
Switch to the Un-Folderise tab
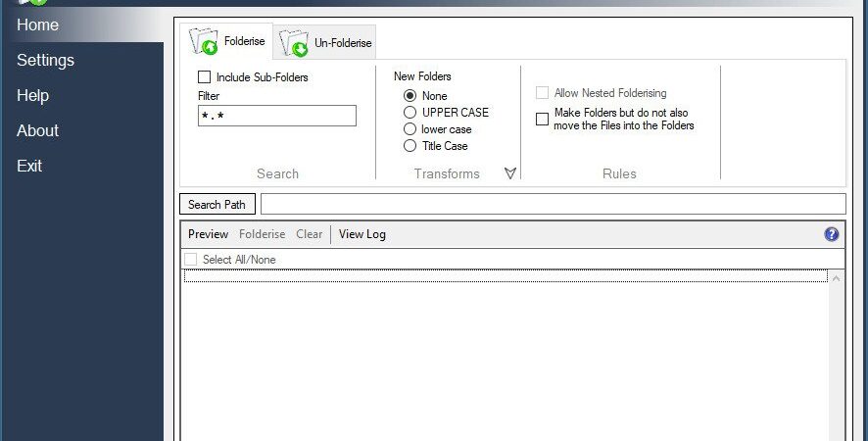[325, 43]
